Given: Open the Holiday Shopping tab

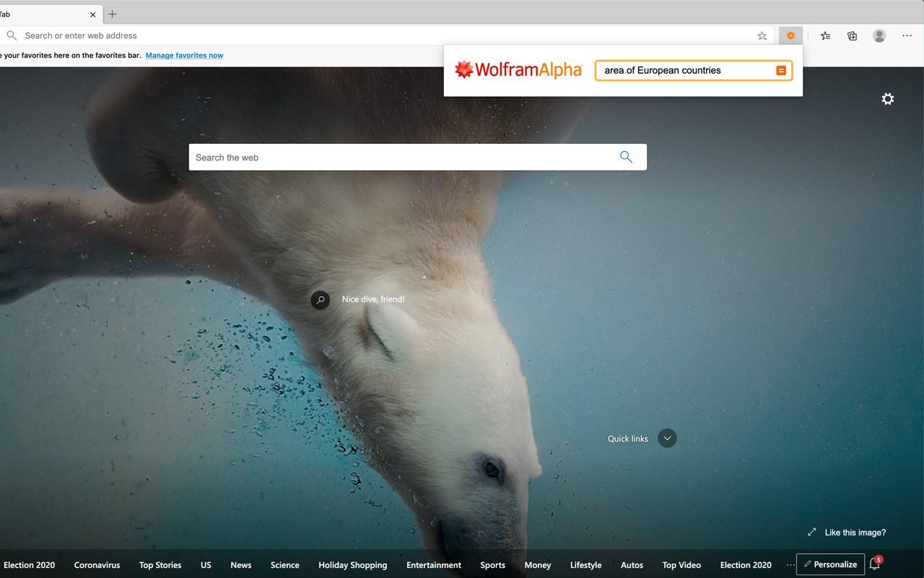Looking at the screenshot, I should click(x=353, y=565).
